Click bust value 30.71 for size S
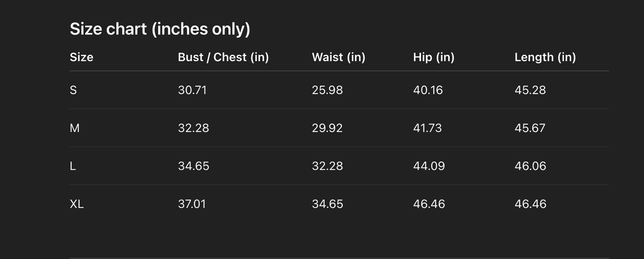The image size is (644, 259). pos(193,90)
